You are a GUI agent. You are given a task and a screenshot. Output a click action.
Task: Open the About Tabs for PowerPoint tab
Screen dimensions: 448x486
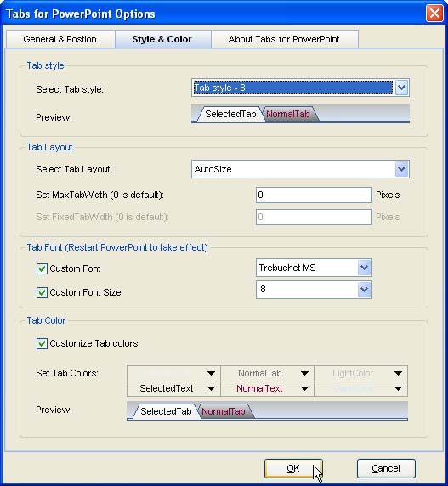[x=285, y=39]
